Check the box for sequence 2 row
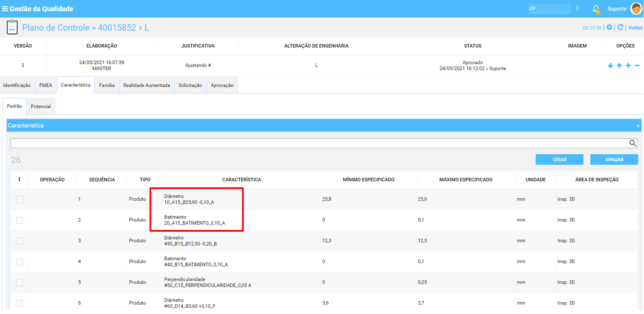 pyautogui.click(x=20, y=220)
